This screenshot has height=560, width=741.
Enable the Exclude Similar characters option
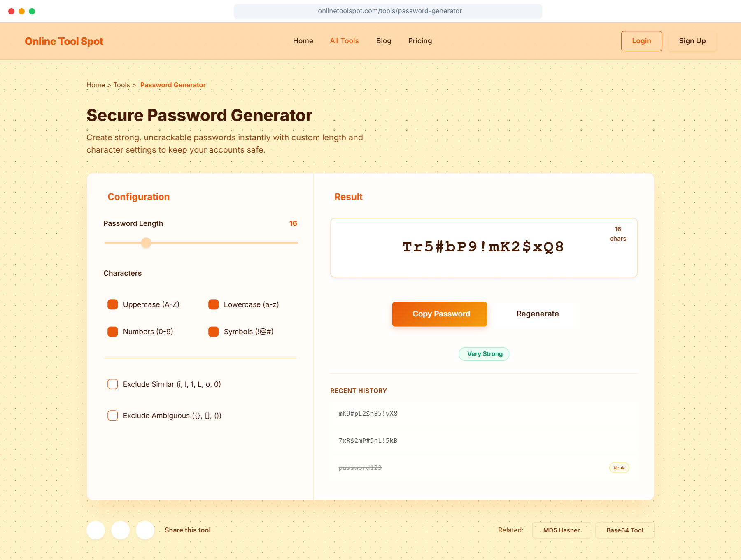(112, 384)
